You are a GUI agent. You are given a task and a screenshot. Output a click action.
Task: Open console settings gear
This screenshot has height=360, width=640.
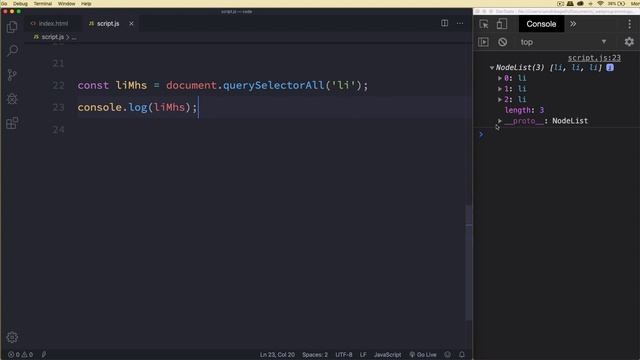point(629,42)
